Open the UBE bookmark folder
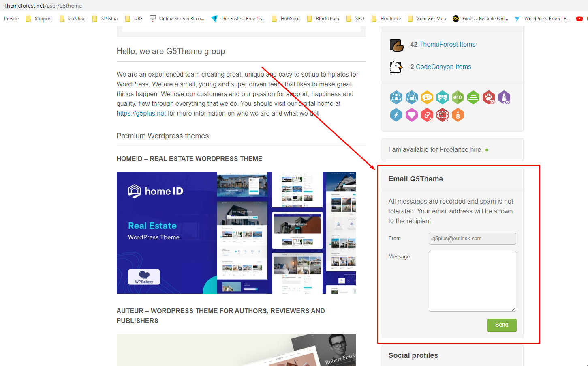This screenshot has width=588, height=366. tap(134, 19)
